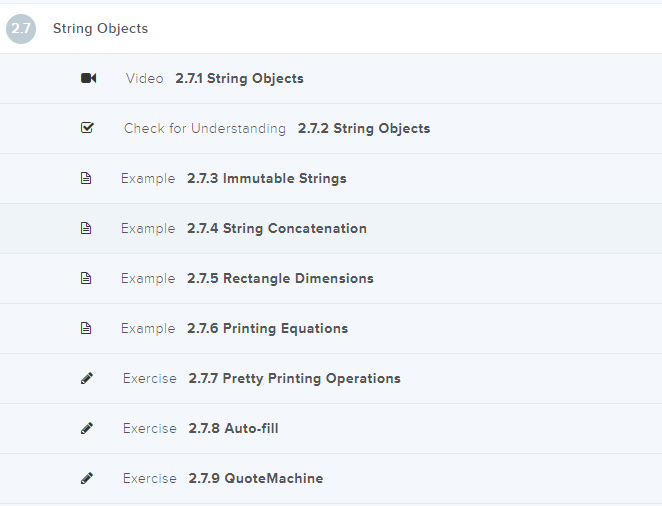Click the checkmark icon beside 2.7.2

click(x=87, y=128)
